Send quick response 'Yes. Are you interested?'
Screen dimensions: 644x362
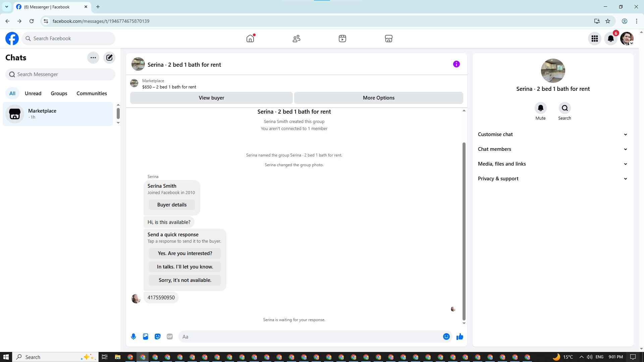[185, 253]
